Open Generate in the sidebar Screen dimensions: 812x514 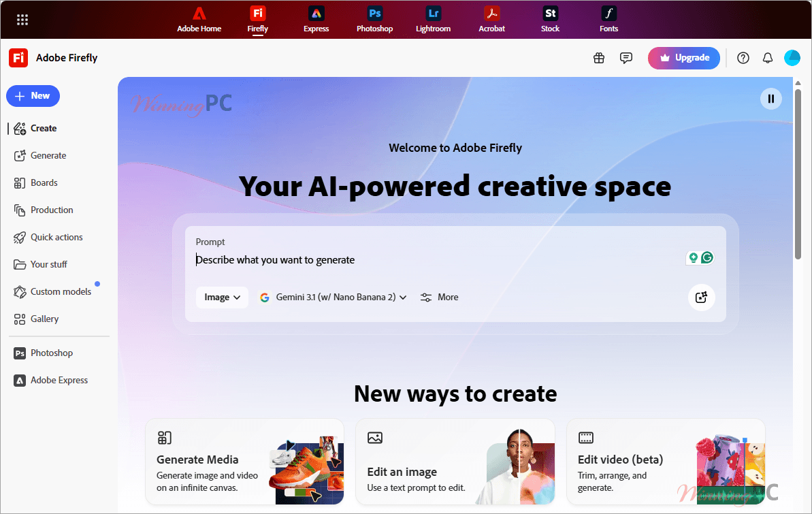(40, 155)
